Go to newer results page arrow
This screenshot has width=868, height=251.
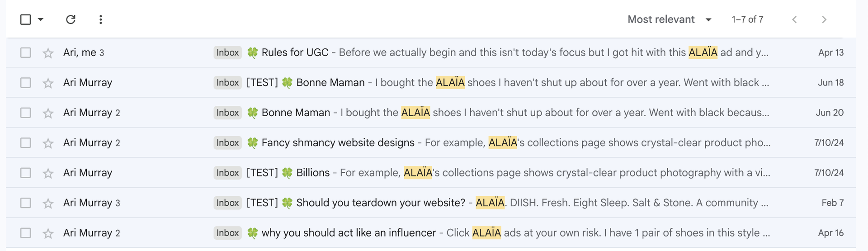pyautogui.click(x=794, y=19)
